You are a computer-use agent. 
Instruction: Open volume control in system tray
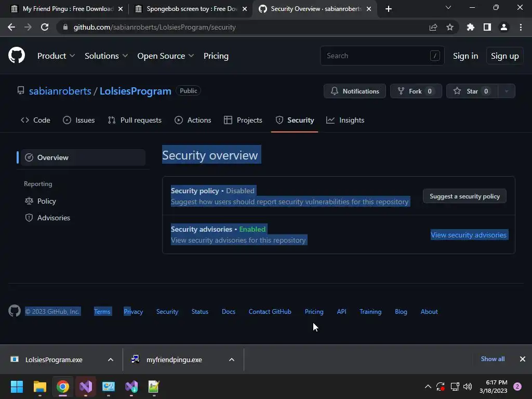[468, 387]
